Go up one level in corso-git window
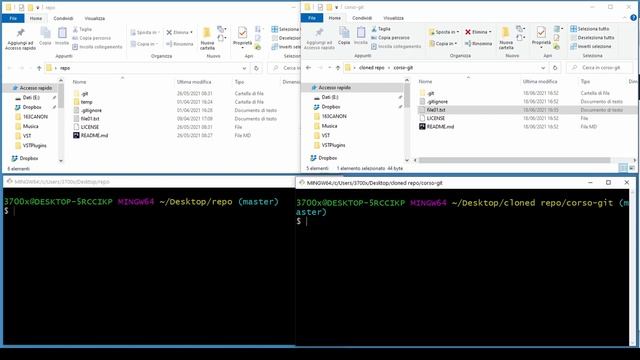This screenshot has height=360, width=640. click(338, 68)
